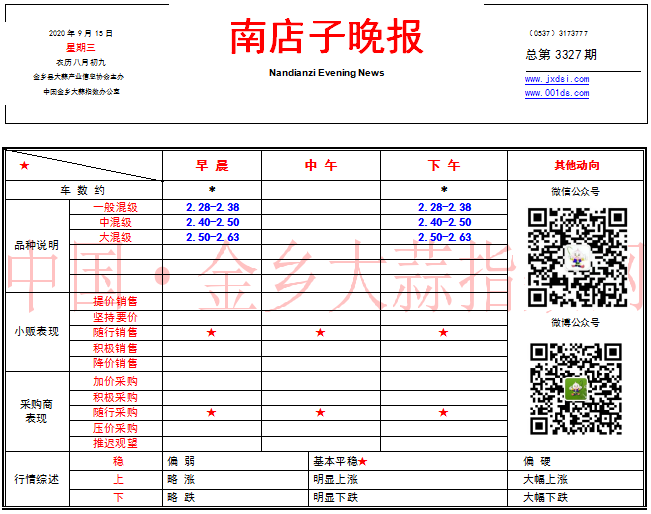Image resolution: width=651 pixels, height=514 pixels.
Task: Click morning price 2.28-2.38
Action: click(x=213, y=207)
